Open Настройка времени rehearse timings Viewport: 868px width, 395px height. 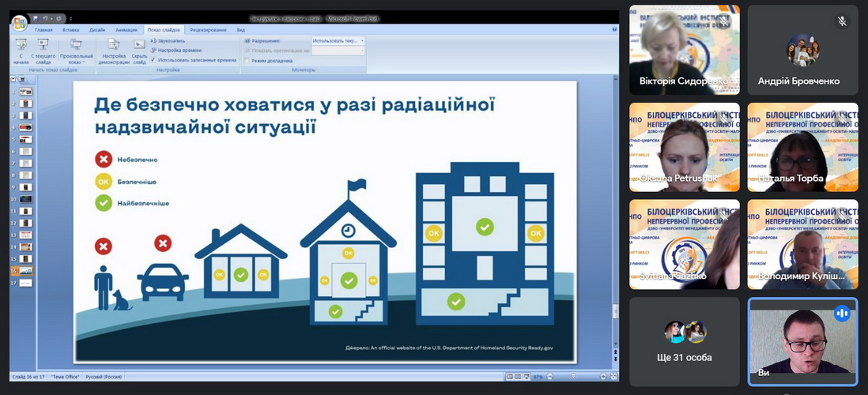click(153, 50)
